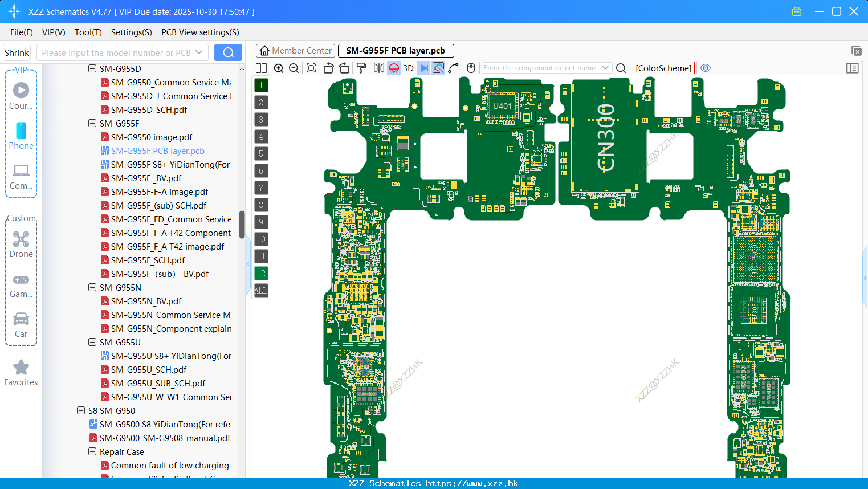Viewport: 868px width, 489px height.
Task: Open SM-G955F_SCH.pdf file
Action: point(148,260)
